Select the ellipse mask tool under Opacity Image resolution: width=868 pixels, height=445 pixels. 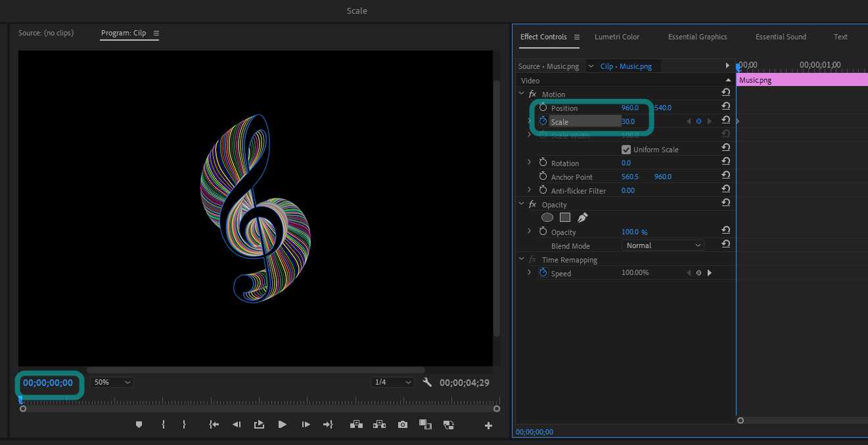click(547, 218)
